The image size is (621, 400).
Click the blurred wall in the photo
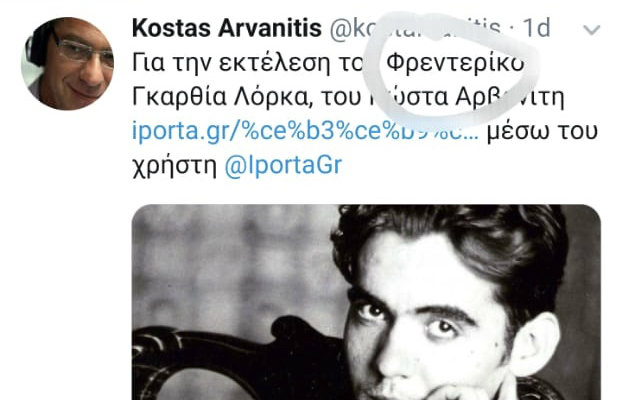(x=234, y=261)
